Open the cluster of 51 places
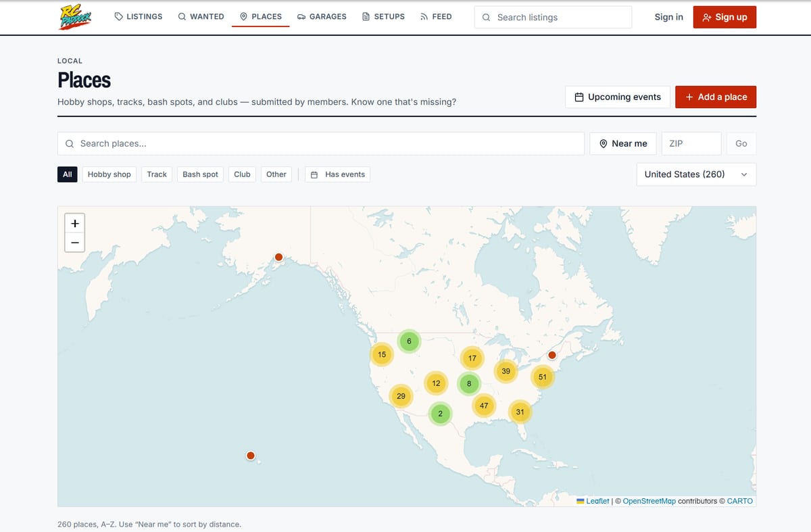 coord(542,377)
